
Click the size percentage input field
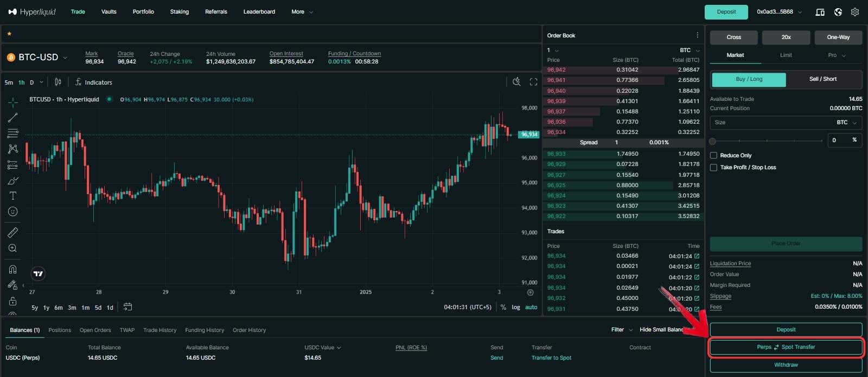tap(845, 140)
